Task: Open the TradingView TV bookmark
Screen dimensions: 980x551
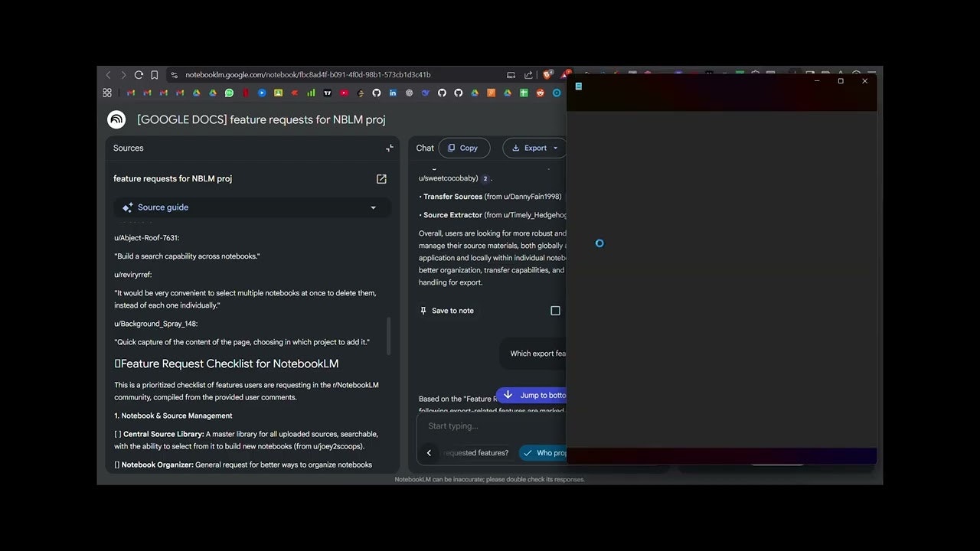Action: pos(328,93)
